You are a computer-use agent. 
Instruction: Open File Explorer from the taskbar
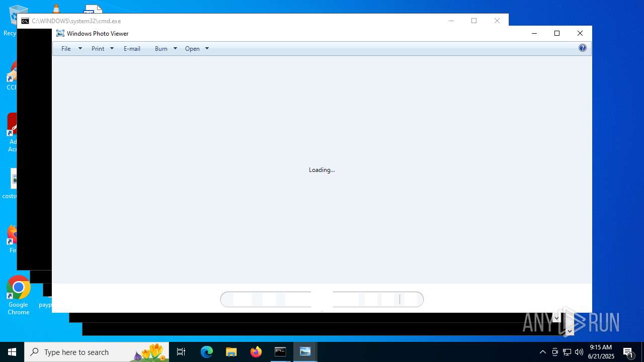click(231, 352)
